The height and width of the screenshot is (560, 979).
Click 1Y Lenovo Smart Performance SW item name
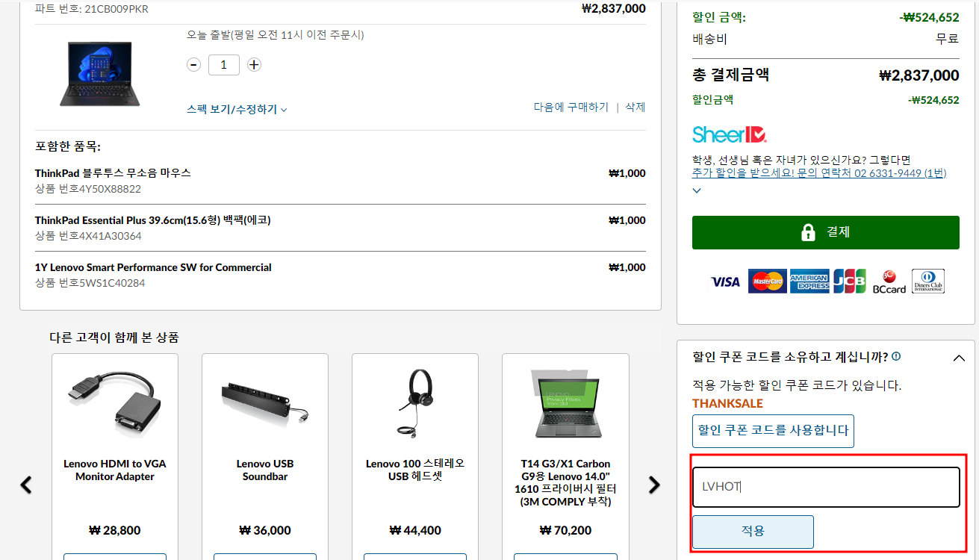153,267
